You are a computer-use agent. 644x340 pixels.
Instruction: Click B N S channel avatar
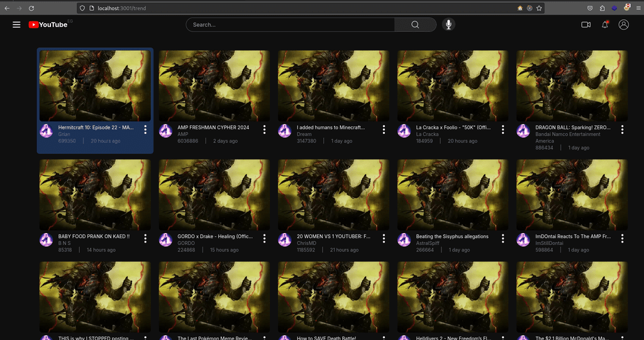[46, 240]
